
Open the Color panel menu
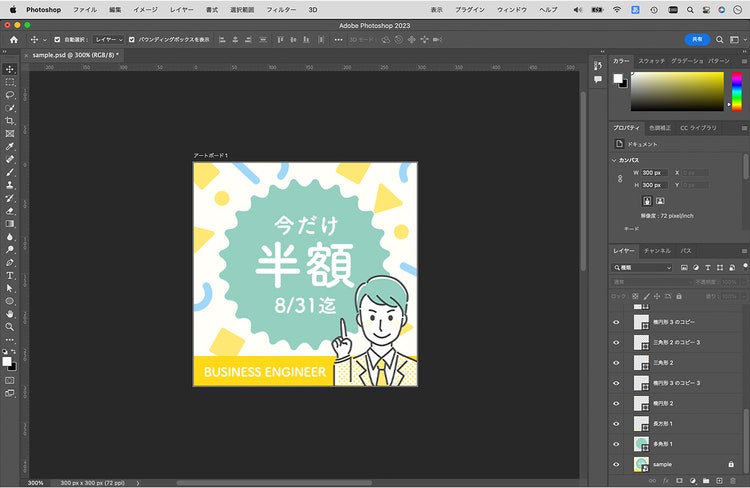coord(744,61)
